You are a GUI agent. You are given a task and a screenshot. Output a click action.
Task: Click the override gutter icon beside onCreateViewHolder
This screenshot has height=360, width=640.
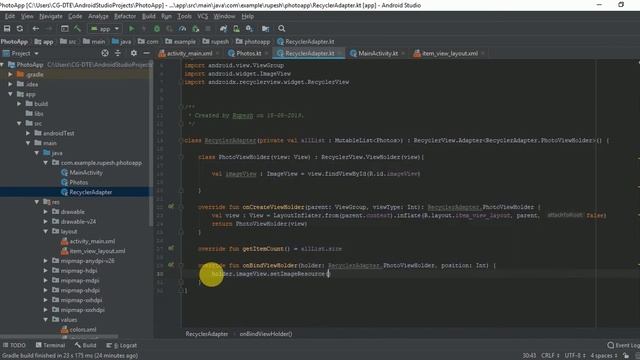171,207
